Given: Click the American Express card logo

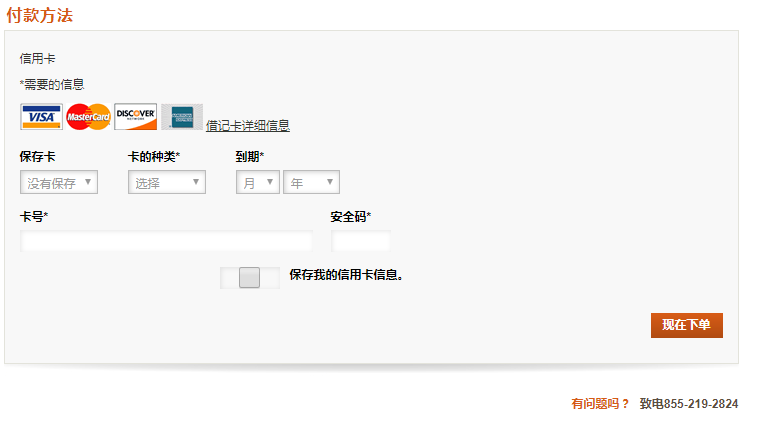Looking at the screenshot, I should pyautogui.click(x=182, y=117).
